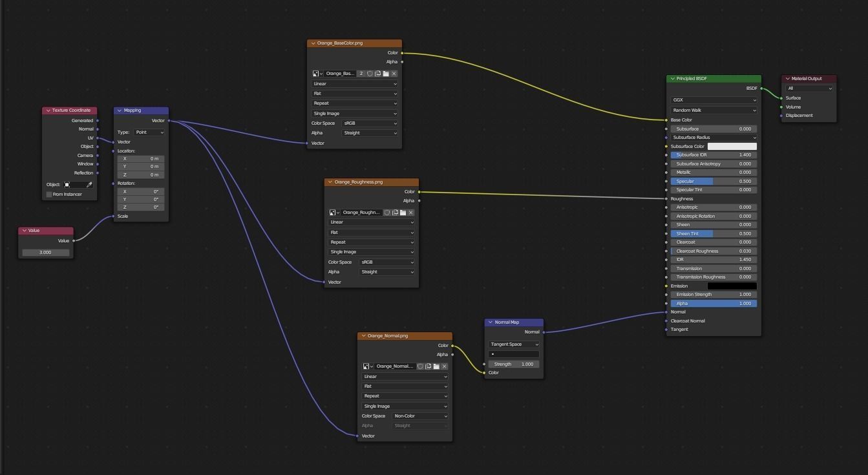868x475 pixels.
Task: Click Normal Map UV map field
Action: tap(514, 354)
